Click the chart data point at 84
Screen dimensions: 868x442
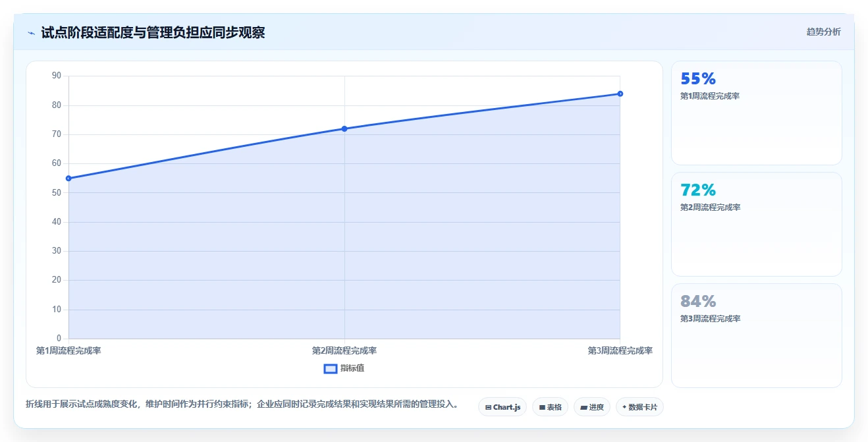[620, 94]
